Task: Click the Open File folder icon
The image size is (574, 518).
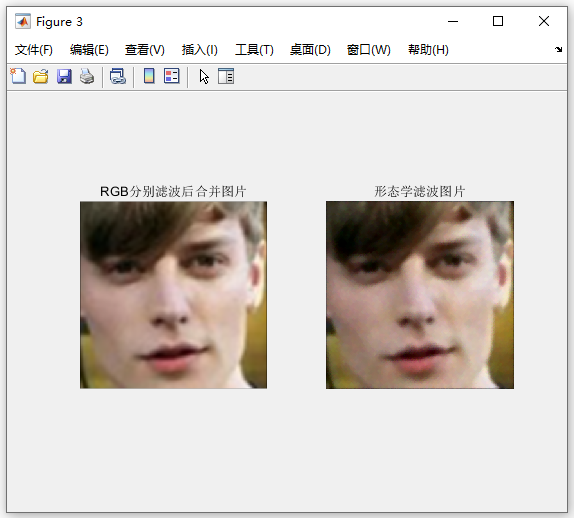Action: click(41, 77)
